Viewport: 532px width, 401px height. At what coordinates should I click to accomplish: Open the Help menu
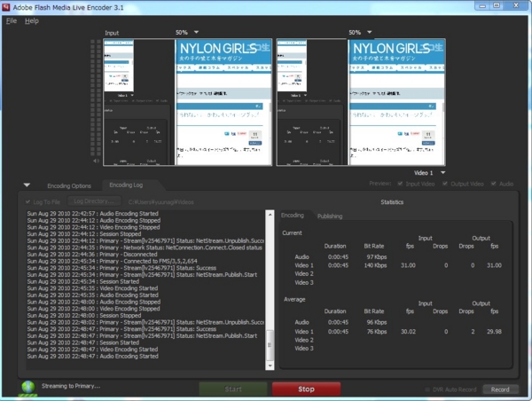(x=32, y=21)
